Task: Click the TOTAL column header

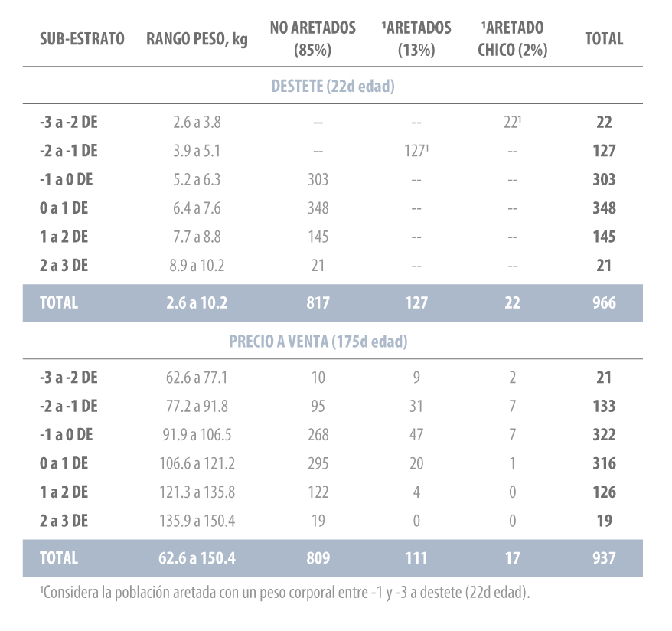Action: (604, 38)
